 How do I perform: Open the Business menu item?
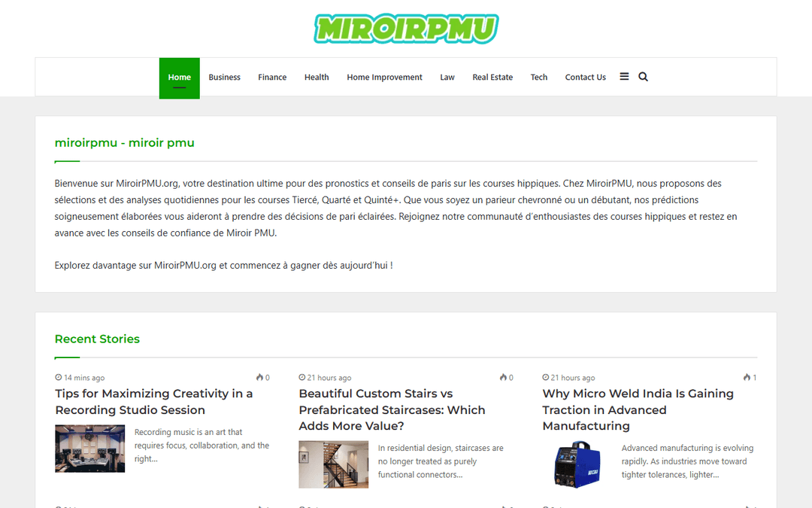tap(224, 78)
